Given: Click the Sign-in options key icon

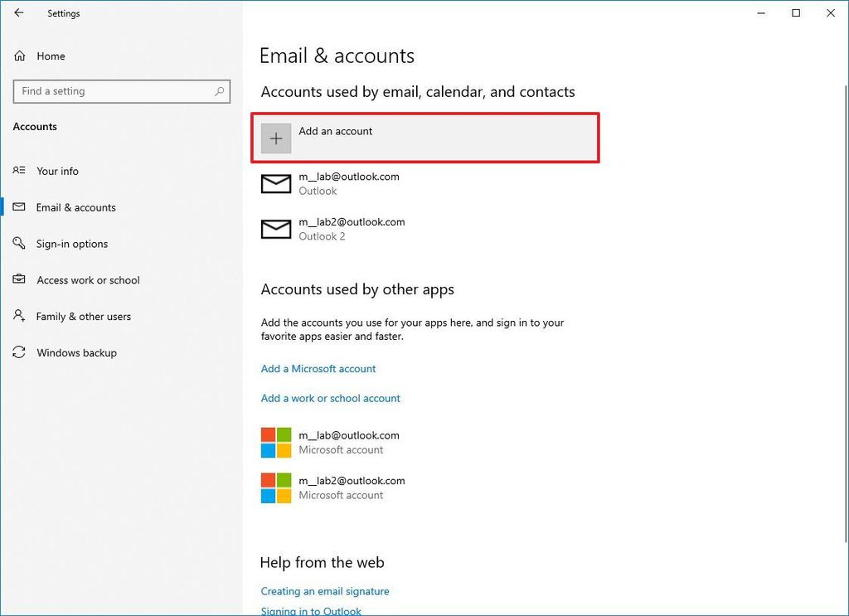Looking at the screenshot, I should 19,244.
